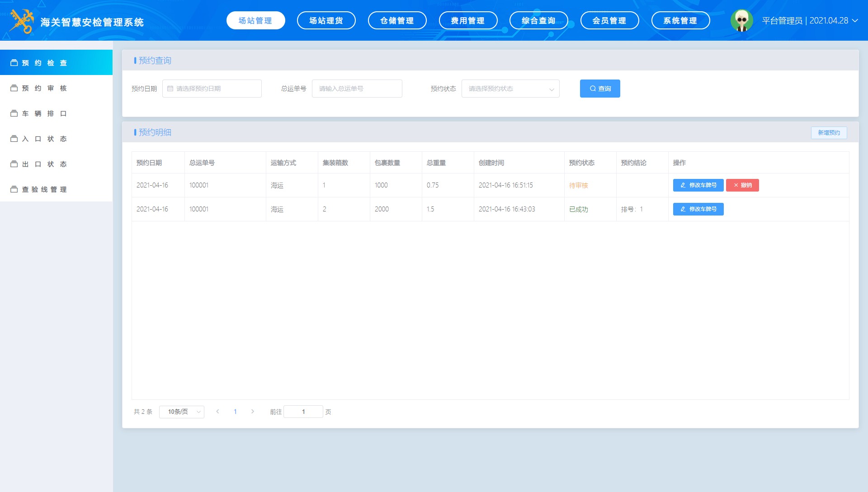868x492 pixels.
Task: Expand the 10条/页 page size selector
Action: click(x=181, y=412)
